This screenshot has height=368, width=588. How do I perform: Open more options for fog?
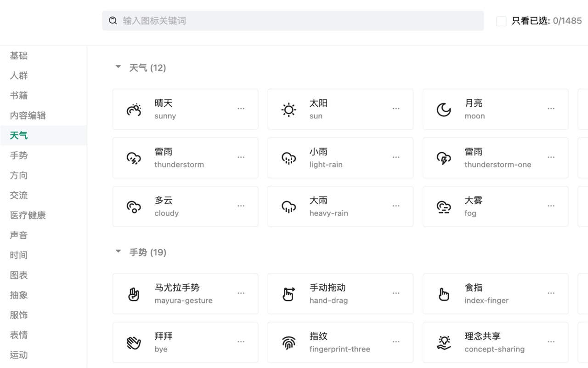(551, 206)
